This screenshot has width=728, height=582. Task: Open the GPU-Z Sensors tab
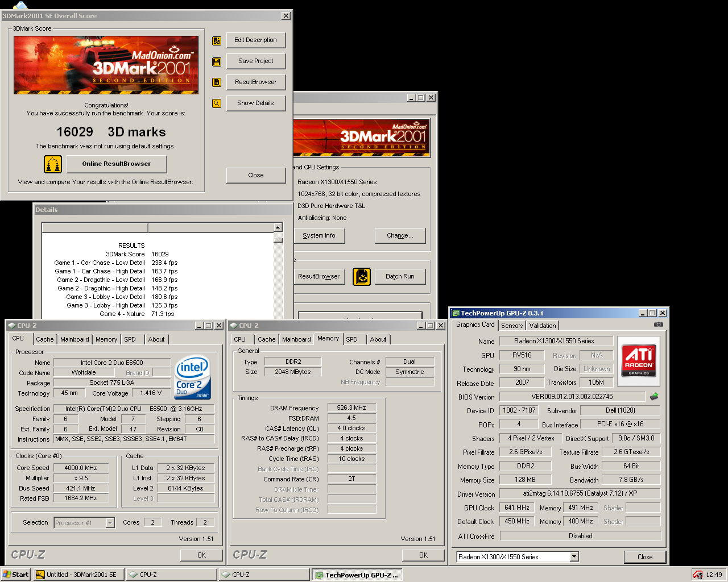(x=512, y=326)
